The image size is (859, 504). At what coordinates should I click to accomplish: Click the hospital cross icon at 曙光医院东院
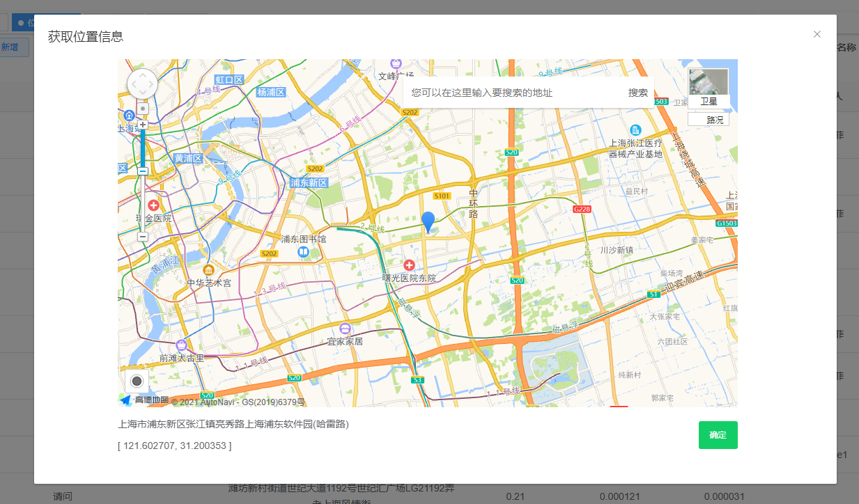[x=409, y=265]
